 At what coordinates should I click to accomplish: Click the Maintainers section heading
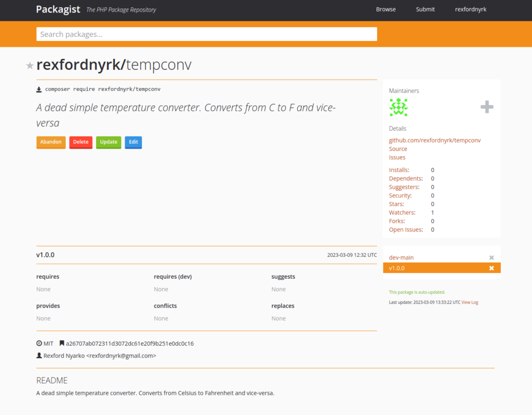pyautogui.click(x=404, y=90)
